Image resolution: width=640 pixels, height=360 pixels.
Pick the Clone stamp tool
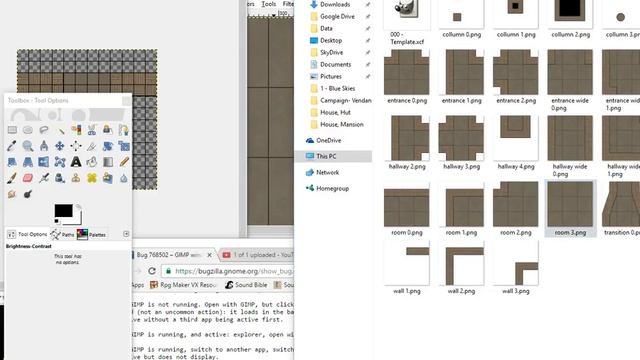click(76, 178)
